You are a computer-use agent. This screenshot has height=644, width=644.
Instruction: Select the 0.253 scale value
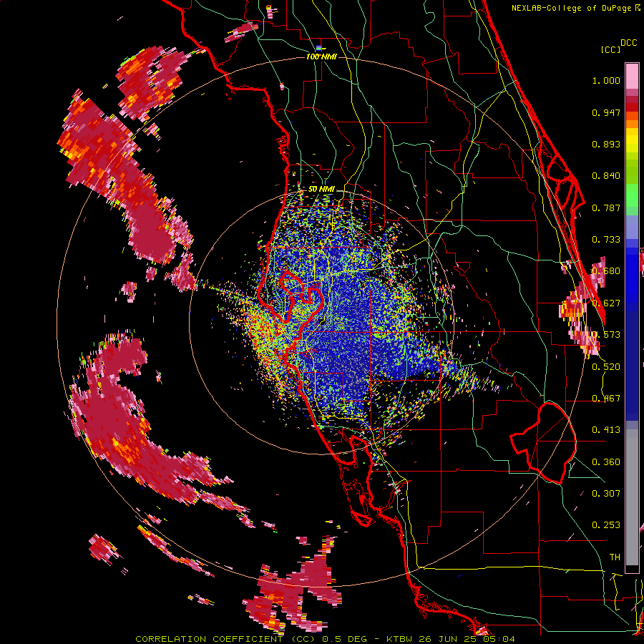click(x=606, y=525)
